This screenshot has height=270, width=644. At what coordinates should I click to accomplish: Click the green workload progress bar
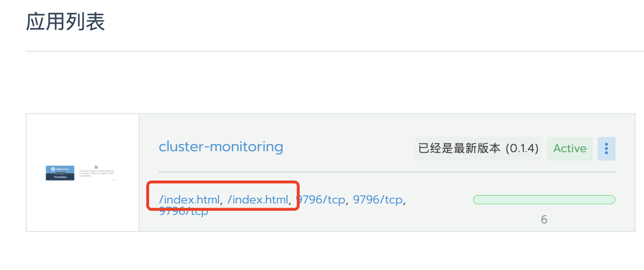click(x=544, y=200)
